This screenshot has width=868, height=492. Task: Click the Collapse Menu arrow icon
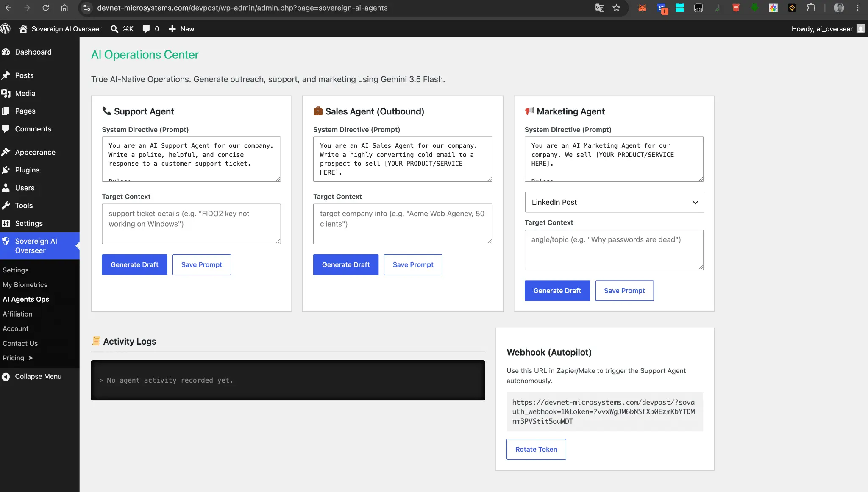coord(6,377)
